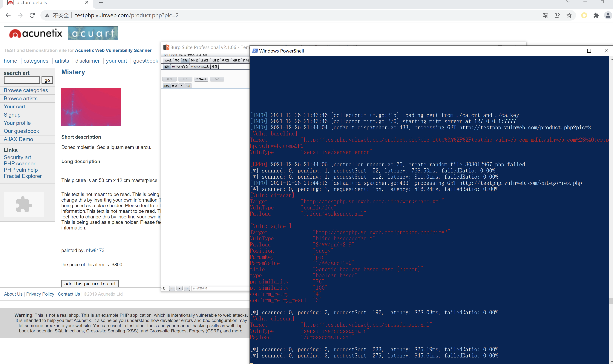This screenshot has width=613, height=364.
Task: Open a new browser tab with plus button
Action: coord(101,3)
